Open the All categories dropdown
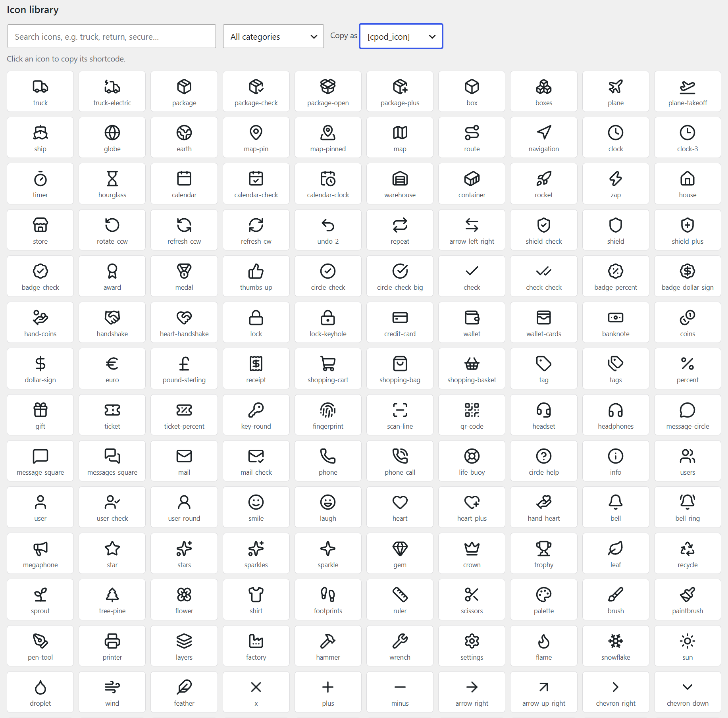The width and height of the screenshot is (728, 718). (273, 37)
